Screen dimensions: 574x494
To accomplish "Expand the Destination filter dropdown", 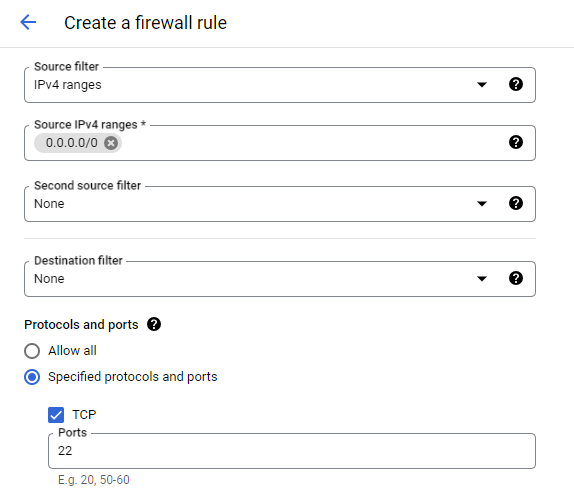I will pos(482,279).
